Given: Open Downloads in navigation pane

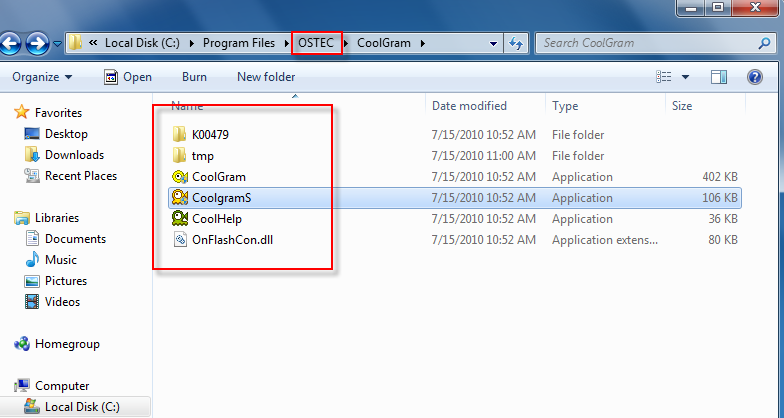Looking at the screenshot, I should 74,155.
